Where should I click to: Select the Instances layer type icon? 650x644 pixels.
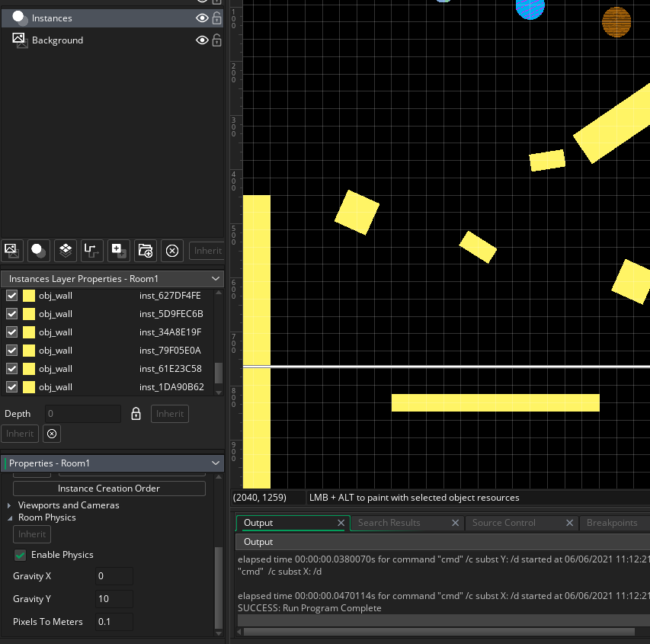(20, 18)
